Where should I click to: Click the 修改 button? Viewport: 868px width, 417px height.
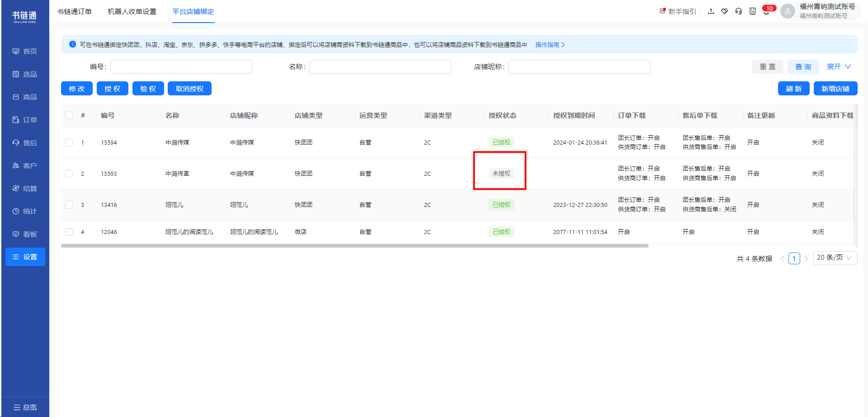point(77,89)
